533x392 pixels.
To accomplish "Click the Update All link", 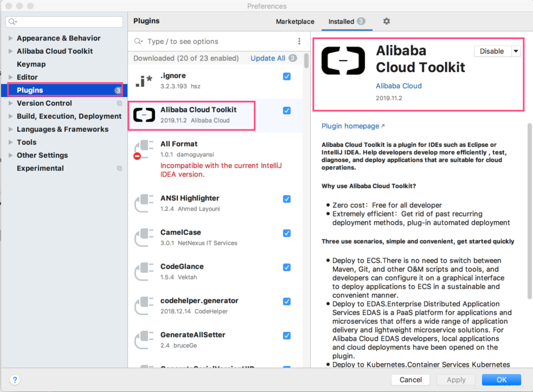I will [x=267, y=58].
